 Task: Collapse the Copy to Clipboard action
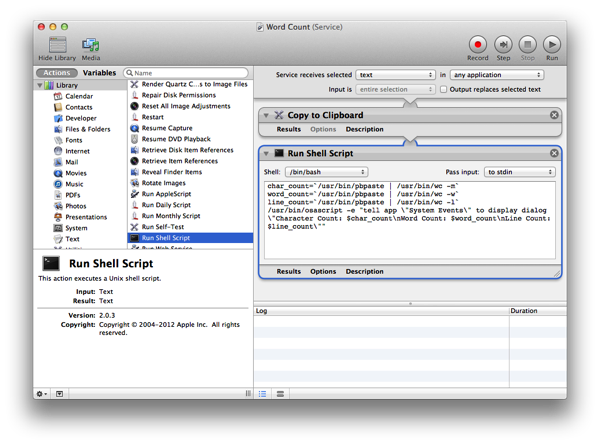tap(266, 115)
